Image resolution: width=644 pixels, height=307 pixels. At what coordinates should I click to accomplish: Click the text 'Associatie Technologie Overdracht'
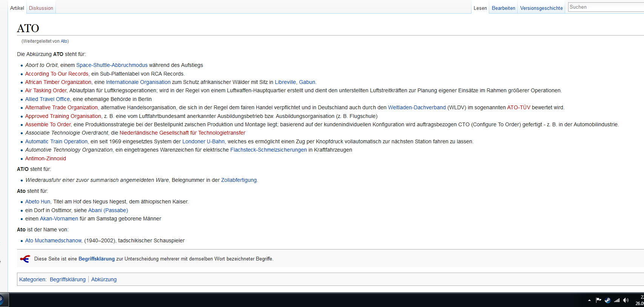(67, 133)
